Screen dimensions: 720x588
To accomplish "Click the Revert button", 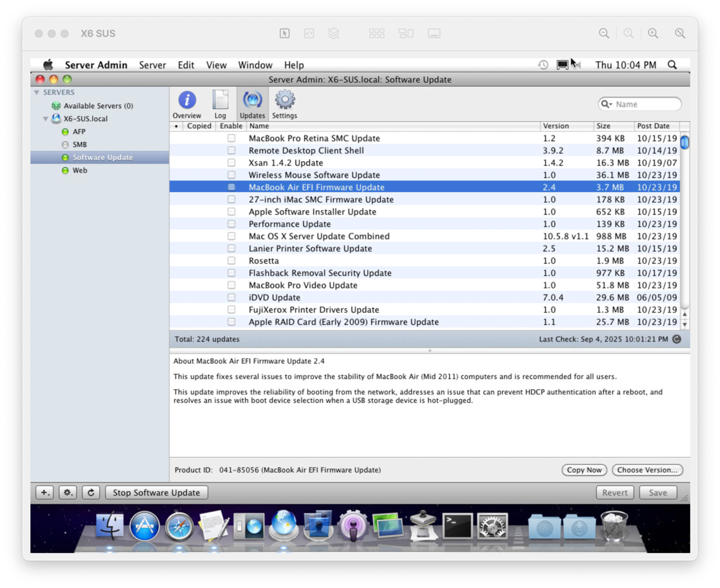I will tap(615, 493).
